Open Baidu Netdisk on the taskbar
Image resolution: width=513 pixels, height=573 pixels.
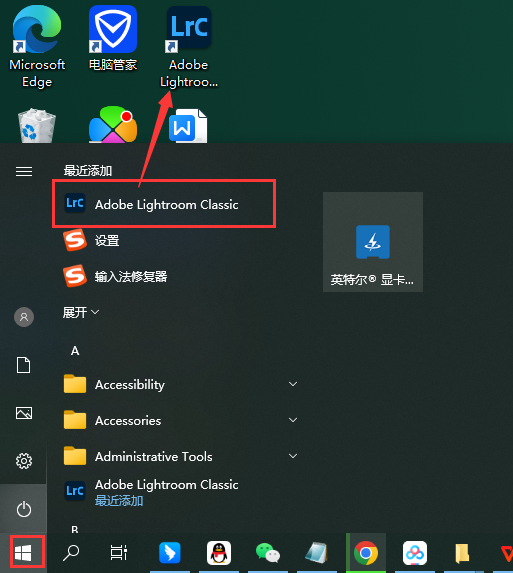tap(415, 553)
